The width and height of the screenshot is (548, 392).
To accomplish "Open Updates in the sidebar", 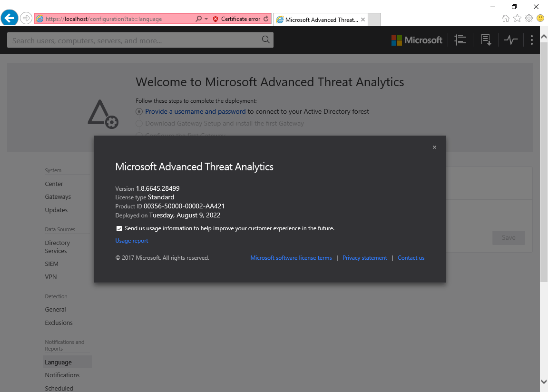I will [56, 210].
